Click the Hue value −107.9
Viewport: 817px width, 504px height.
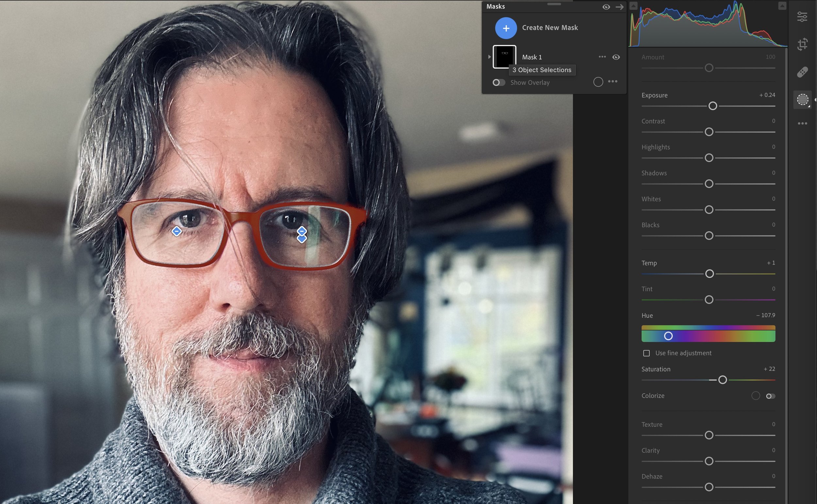[766, 315]
